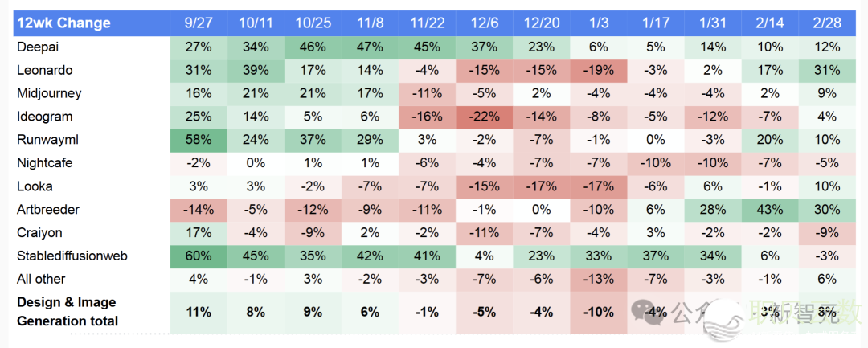Select the Nightcafe row label
The height and width of the screenshot is (348, 868).
click(x=44, y=162)
